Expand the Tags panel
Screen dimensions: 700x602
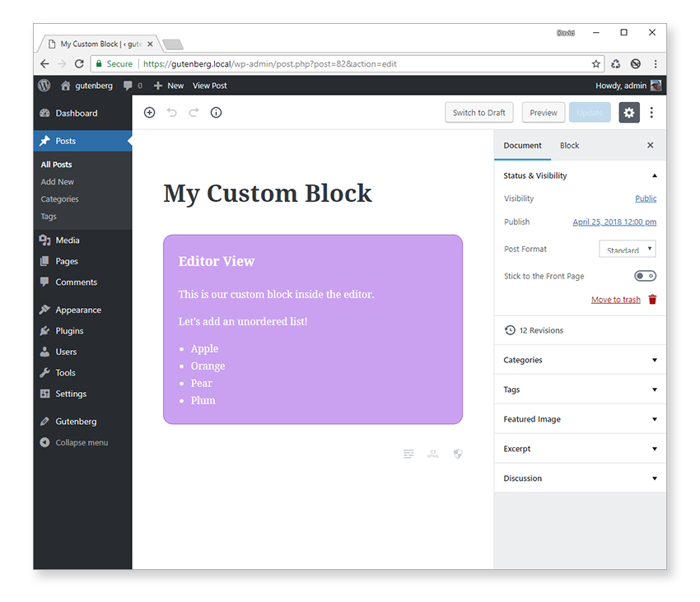click(x=580, y=390)
